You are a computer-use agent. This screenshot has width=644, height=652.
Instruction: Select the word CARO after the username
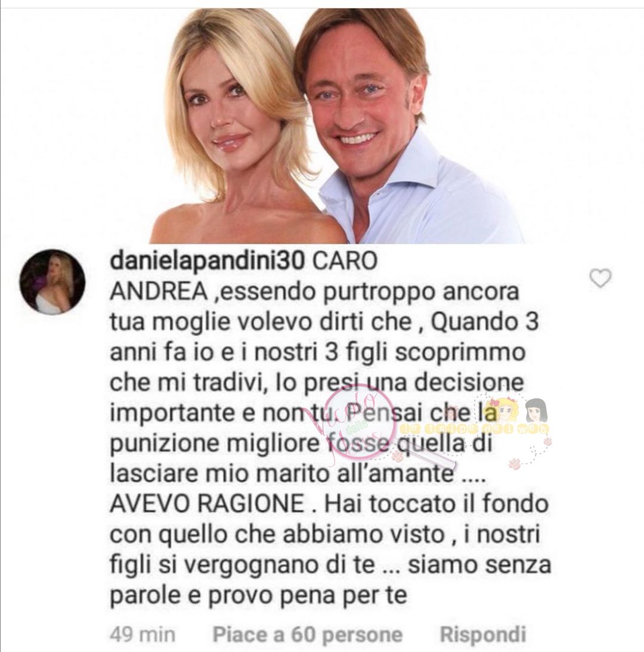[x=345, y=261]
